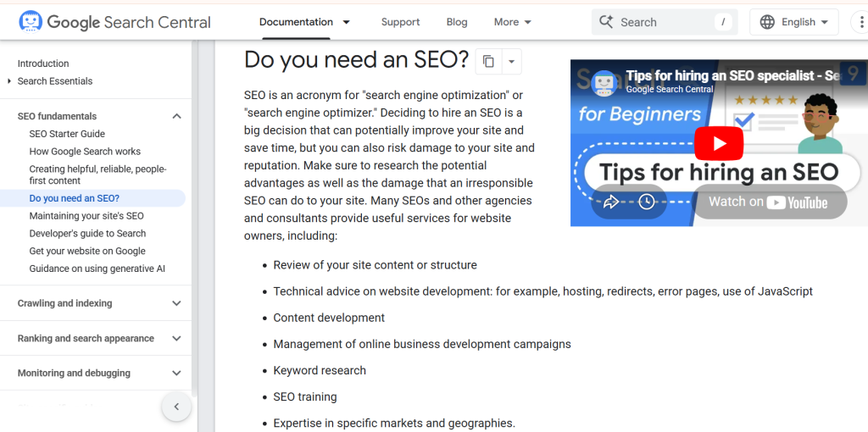Image resolution: width=868 pixels, height=432 pixels.
Task: Click the Google Search Central robot logo
Action: click(31, 22)
